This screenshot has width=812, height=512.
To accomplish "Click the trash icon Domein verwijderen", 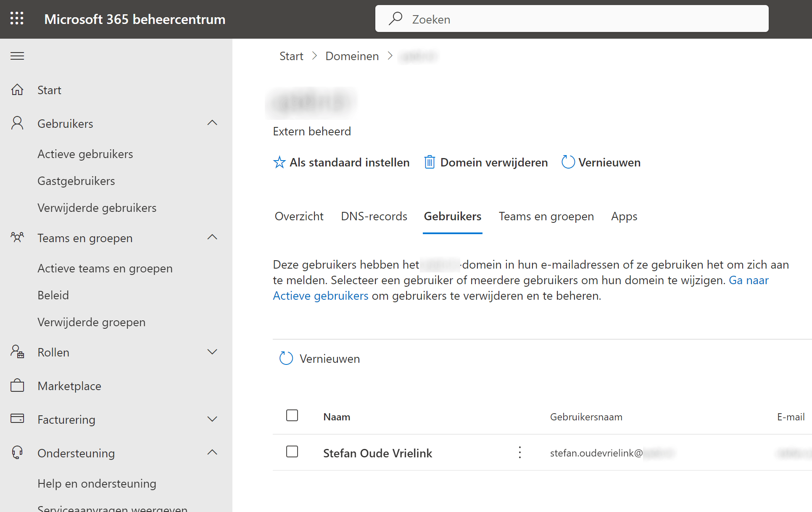I will click(429, 162).
